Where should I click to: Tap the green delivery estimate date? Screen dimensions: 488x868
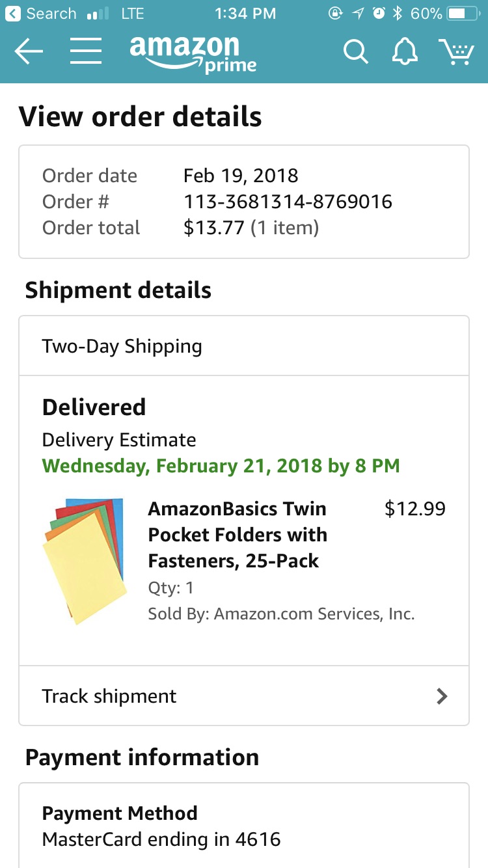click(220, 466)
